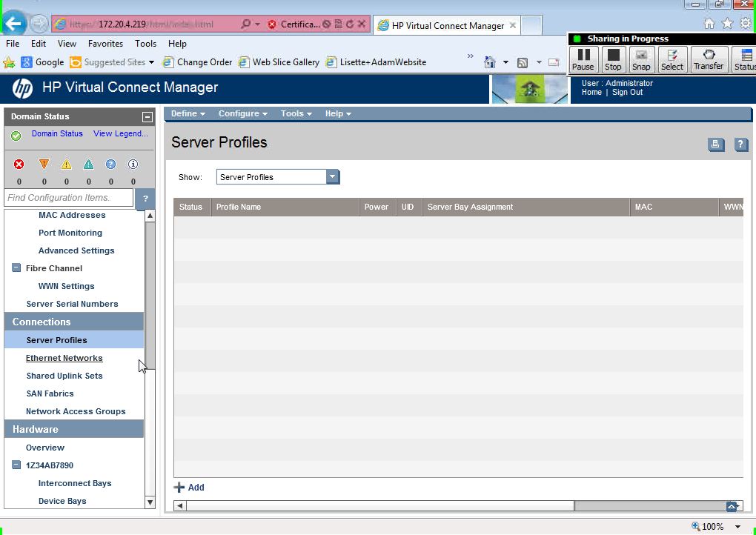
Task: Click the print icon on Server Profiles page
Action: tap(716, 144)
